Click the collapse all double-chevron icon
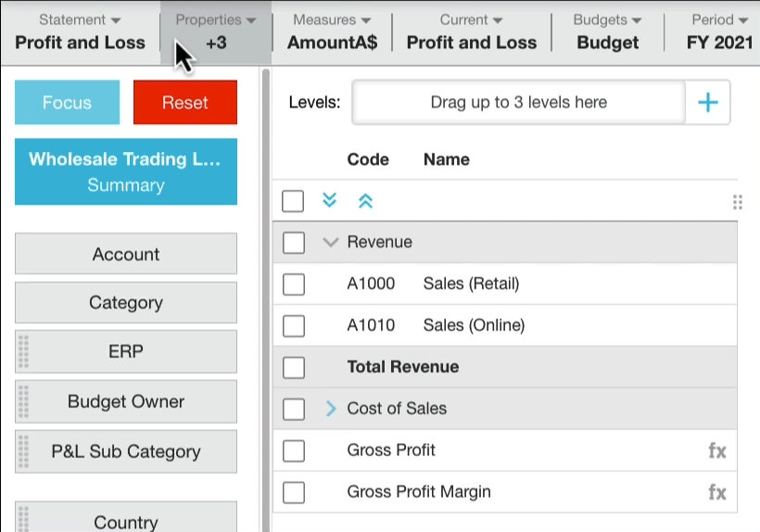The height and width of the screenshot is (532, 760). click(x=365, y=201)
